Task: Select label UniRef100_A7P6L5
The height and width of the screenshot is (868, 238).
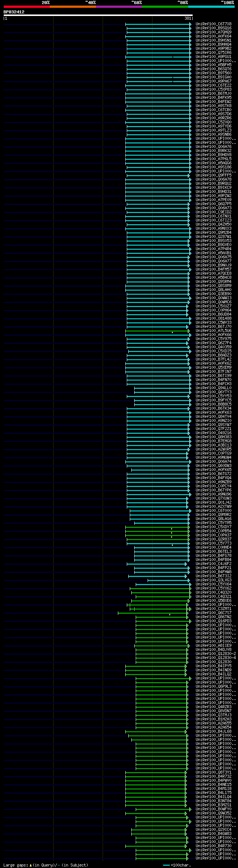Action: 213,159
